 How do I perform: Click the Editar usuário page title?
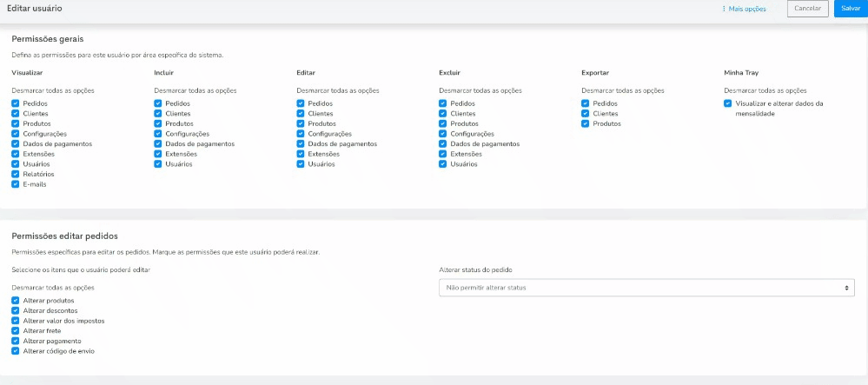(35, 9)
